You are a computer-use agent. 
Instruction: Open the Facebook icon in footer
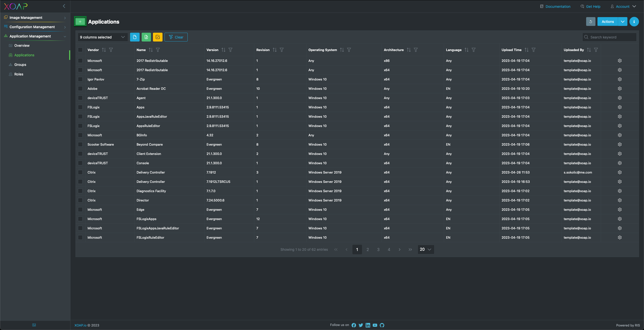click(x=354, y=325)
